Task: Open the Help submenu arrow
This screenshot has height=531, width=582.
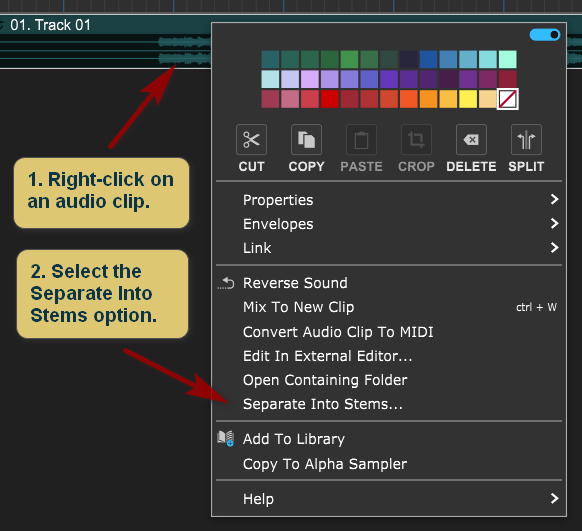Action: (554, 498)
